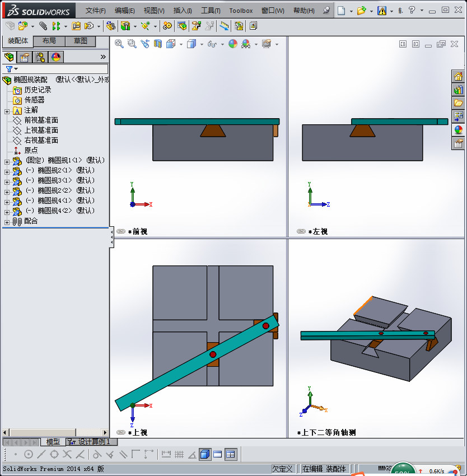Open Linear Component Pattern tool
The width and height of the screenshot is (467, 476).
56,26
